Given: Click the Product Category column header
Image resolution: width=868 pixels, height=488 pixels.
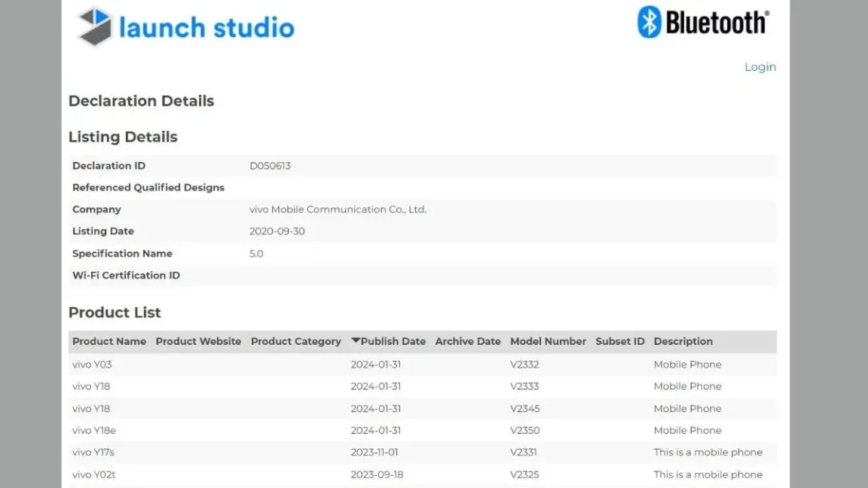Looking at the screenshot, I should tap(295, 341).
